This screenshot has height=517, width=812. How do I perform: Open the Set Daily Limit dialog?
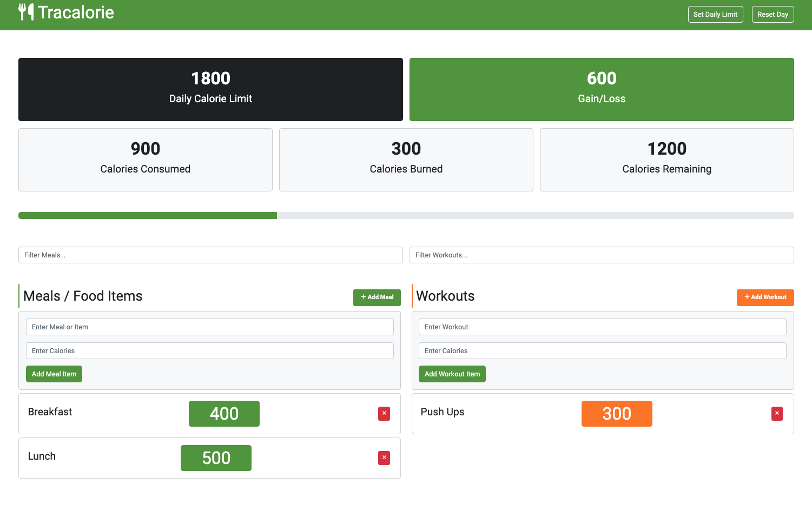715,15
